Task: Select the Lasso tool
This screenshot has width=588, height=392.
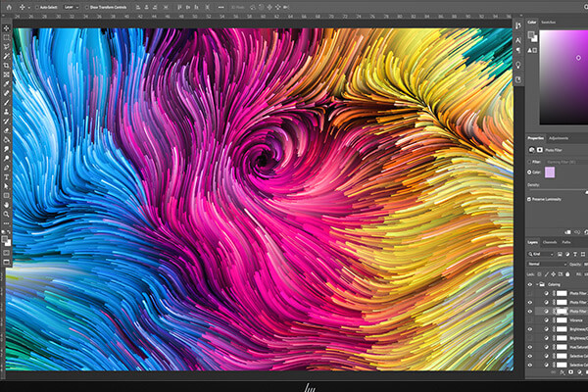Action: [7, 47]
